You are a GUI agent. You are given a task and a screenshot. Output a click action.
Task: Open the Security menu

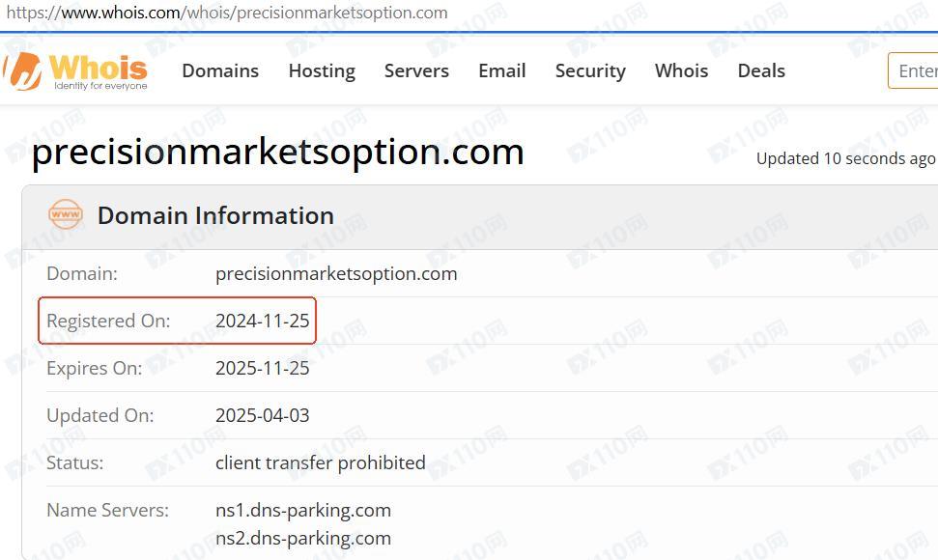pyautogui.click(x=590, y=71)
